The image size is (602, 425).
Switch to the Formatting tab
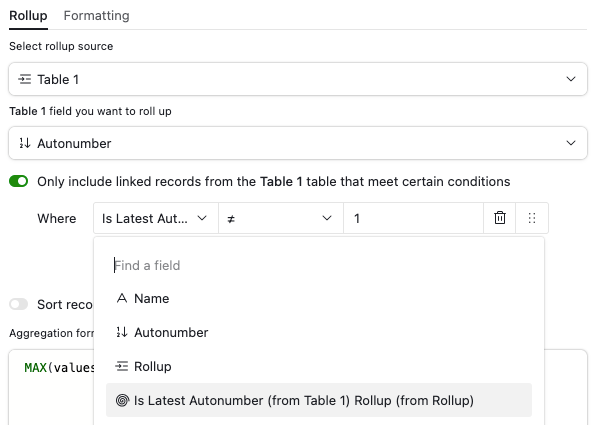pyautogui.click(x=96, y=16)
